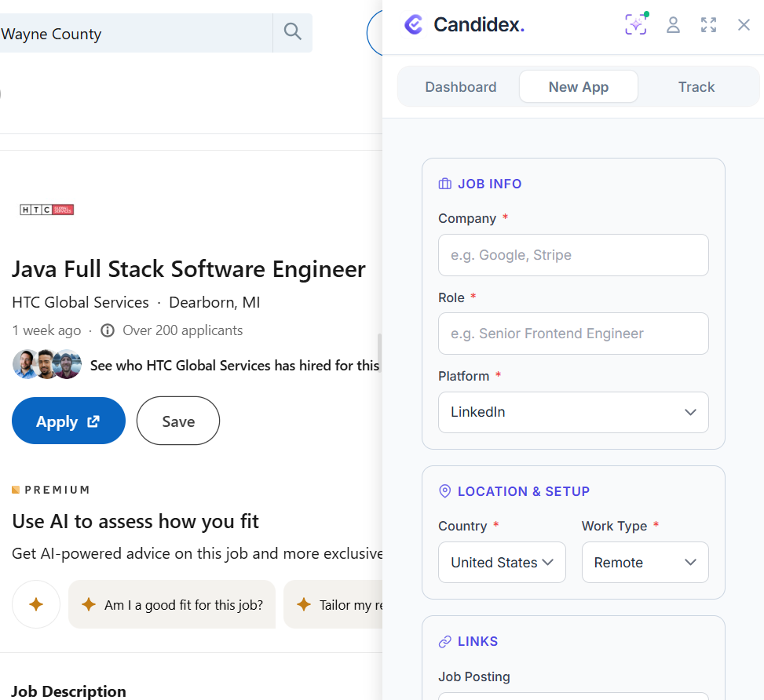
Task: Expand the Candidex panel to fullscreen
Action: [x=708, y=25]
